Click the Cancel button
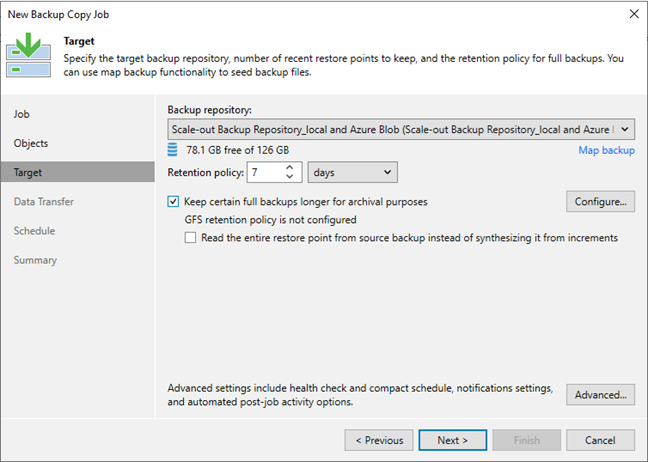 600,440
